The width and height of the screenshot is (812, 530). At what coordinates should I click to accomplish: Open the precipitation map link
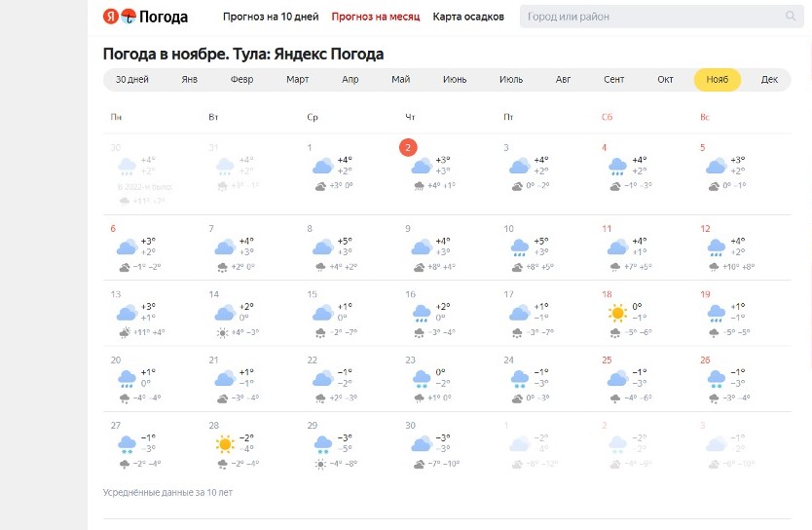point(468,17)
